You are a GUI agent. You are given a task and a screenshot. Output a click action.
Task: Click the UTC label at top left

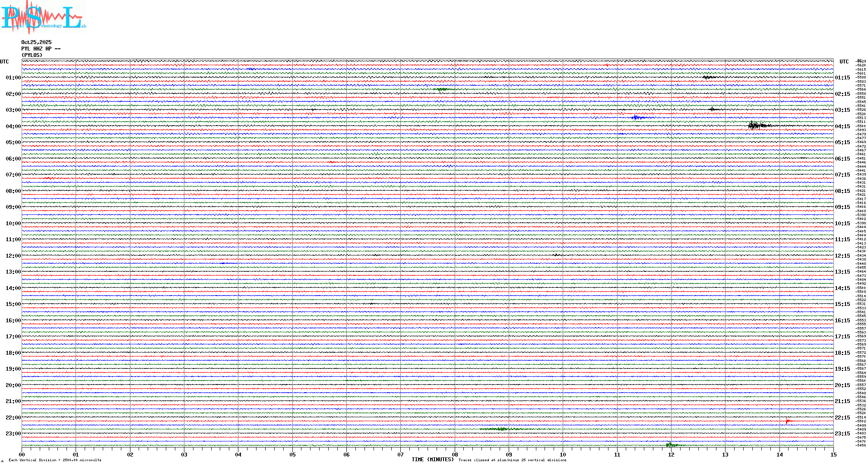pyautogui.click(x=4, y=62)
